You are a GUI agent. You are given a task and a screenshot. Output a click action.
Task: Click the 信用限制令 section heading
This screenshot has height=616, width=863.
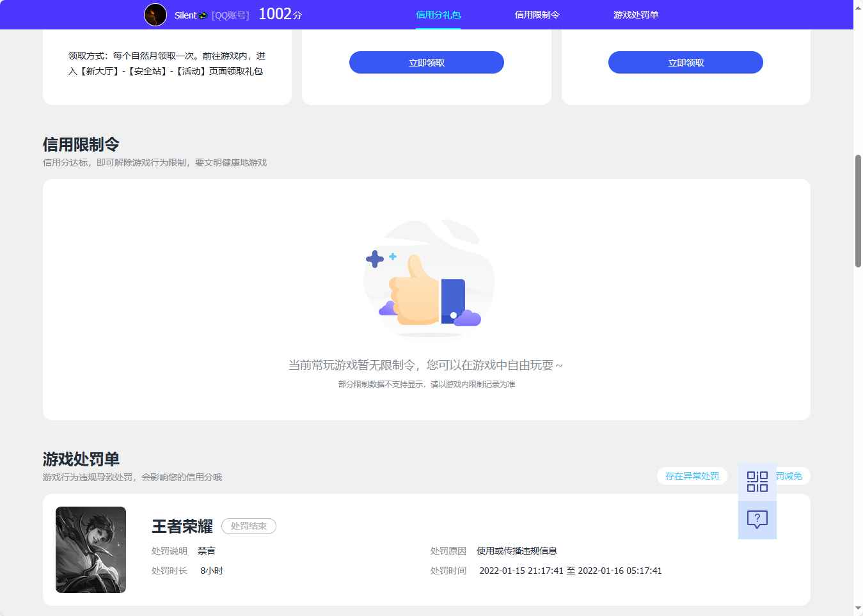(81, 145)
